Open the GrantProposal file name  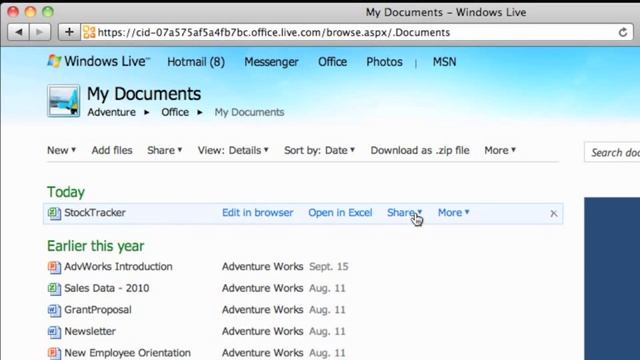tap(98, 310)
